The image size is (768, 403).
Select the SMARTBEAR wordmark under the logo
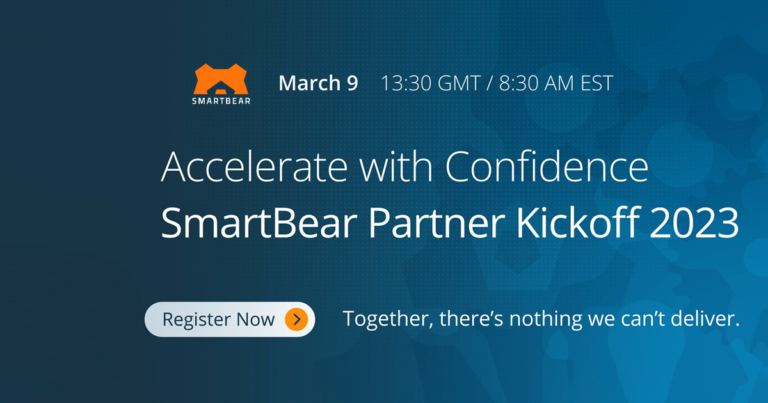tap(221, 101)
